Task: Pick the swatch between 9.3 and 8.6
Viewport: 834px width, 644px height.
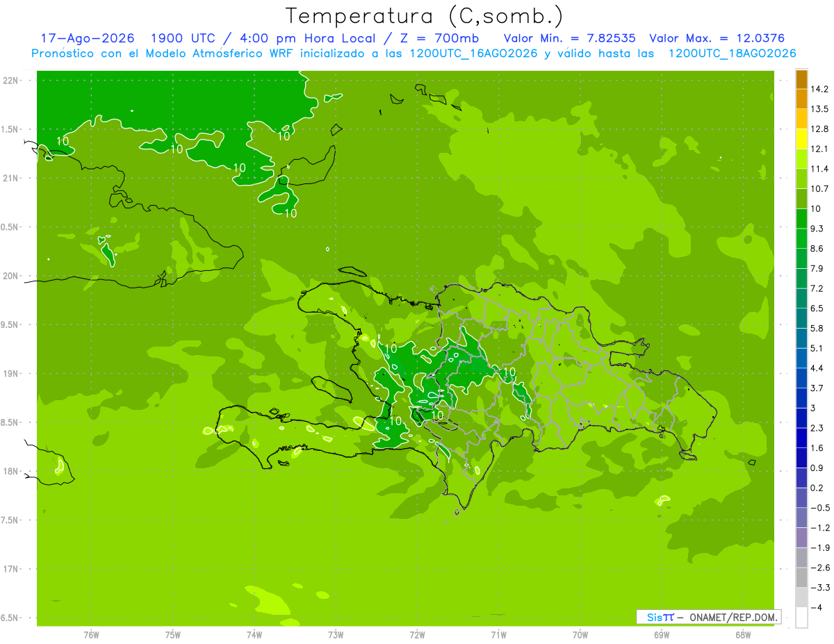Action: point(801,238)
